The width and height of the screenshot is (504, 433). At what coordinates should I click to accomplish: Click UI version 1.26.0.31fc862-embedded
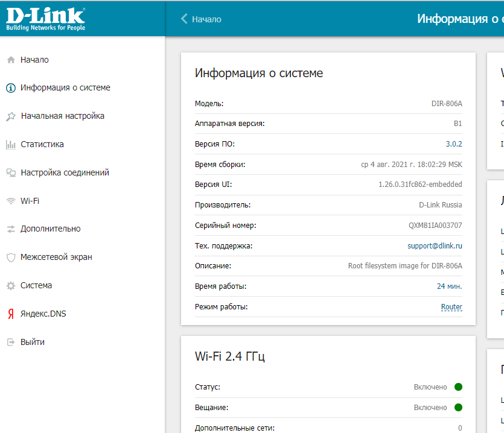click(x=420, y=185)
